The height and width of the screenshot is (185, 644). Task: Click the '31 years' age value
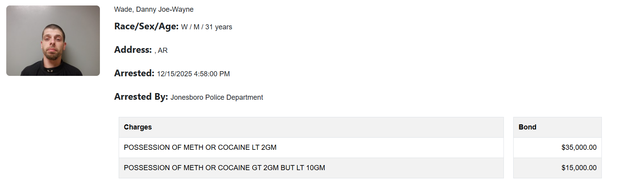coord(219,27)
